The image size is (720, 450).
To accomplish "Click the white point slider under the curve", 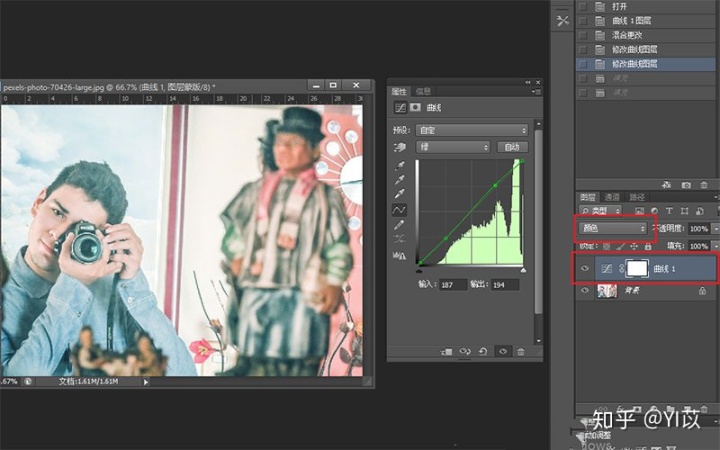I will (523, 270).
